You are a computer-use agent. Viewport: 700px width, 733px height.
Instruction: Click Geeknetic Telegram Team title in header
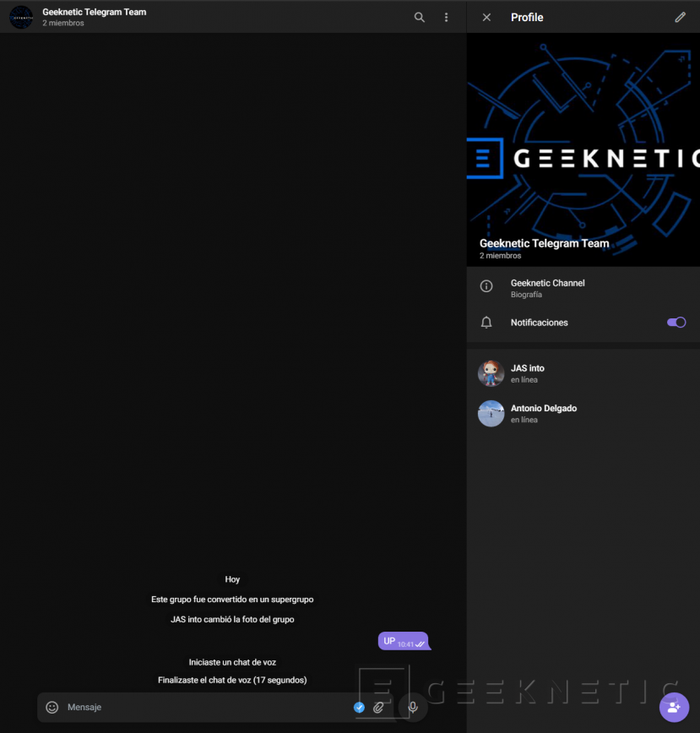click(94, 12)
